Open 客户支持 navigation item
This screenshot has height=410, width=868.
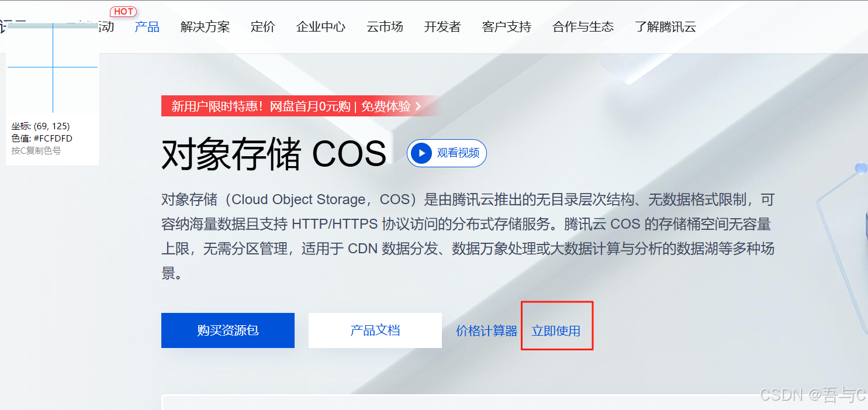coord(507,27)
